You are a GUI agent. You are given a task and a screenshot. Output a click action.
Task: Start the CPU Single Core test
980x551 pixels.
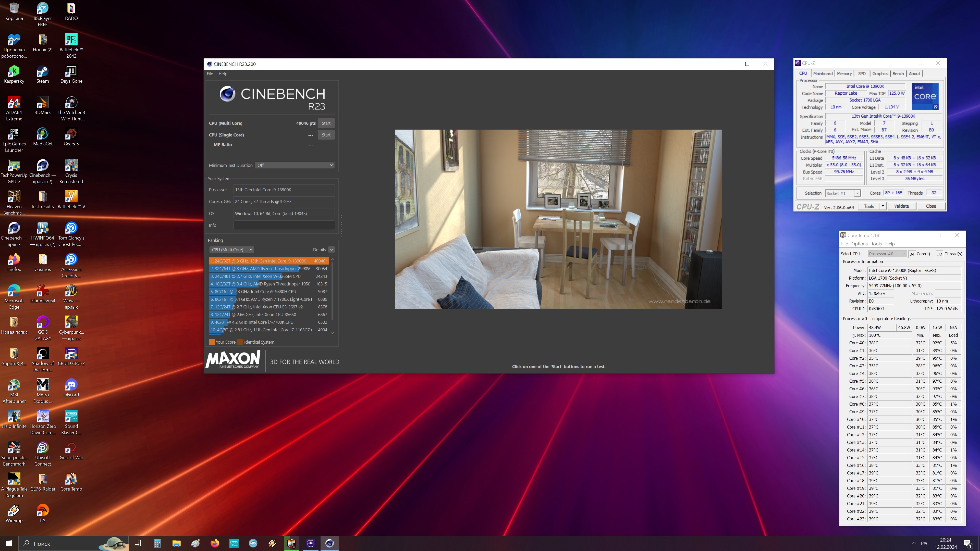click(326, 135)
